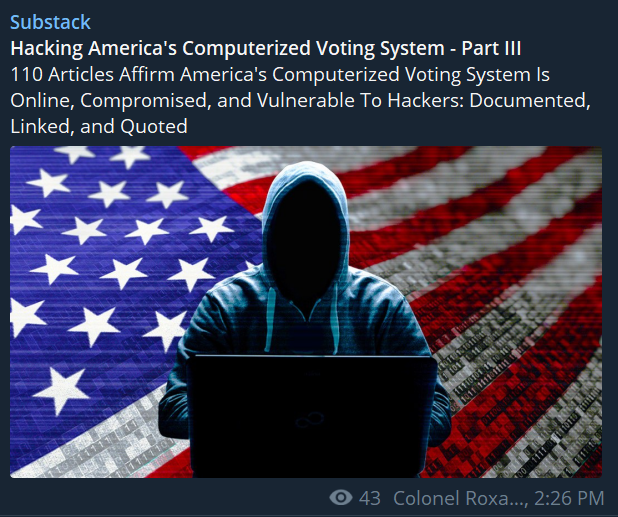Click the word Hacking in the headline

(47, 48)
